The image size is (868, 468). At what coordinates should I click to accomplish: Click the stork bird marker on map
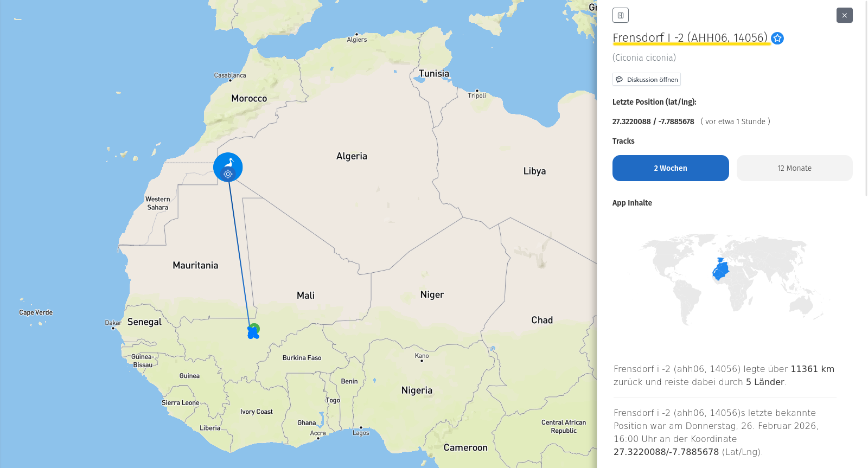(228, 163)
